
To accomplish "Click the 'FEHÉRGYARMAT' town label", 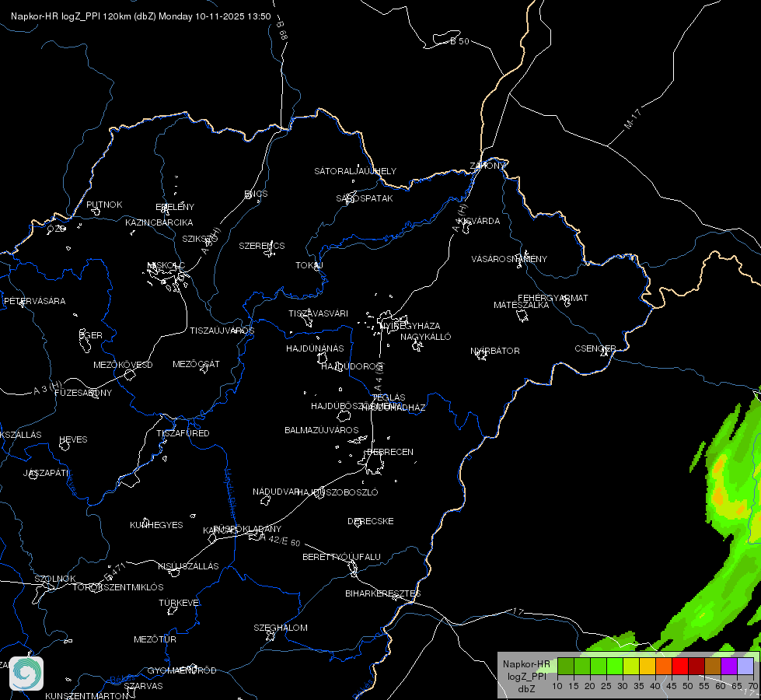I will (x=553, y=298).
